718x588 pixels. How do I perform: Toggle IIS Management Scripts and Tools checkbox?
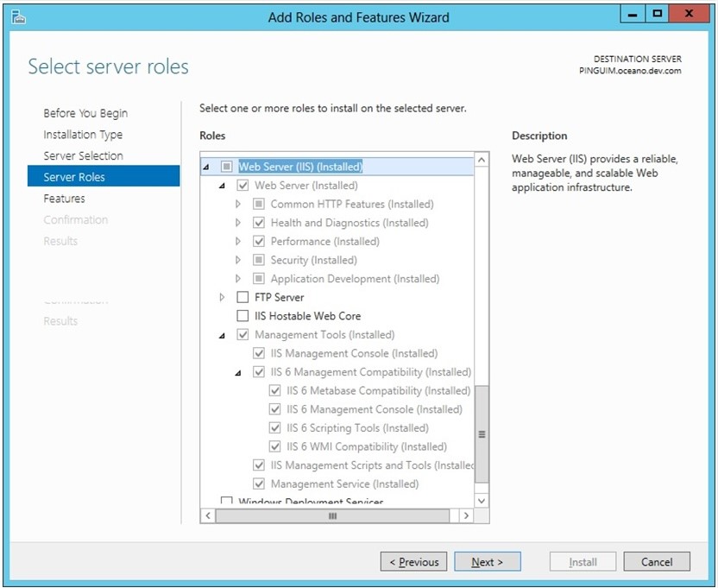pyautogui.click(x=259, y=465)
